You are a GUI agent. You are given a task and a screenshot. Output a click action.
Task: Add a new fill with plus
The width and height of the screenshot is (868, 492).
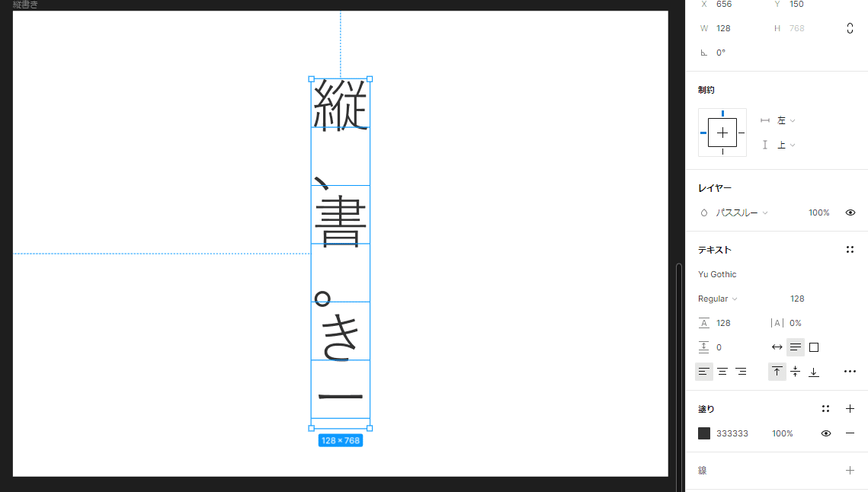click(850, 409)
